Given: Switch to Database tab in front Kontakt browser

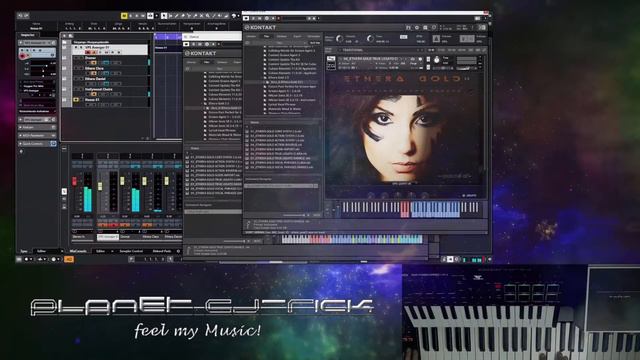Looking at the screenshot, I should [282, 36].
